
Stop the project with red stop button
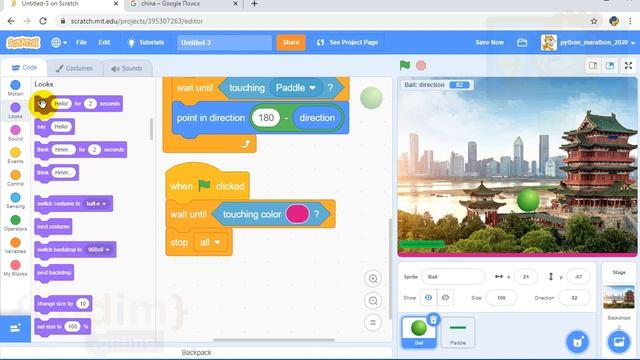[x=421, y=65]
